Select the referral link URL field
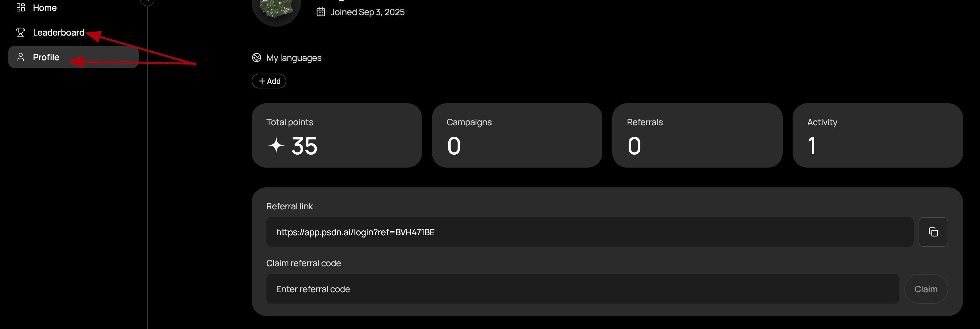The image size is (980, 329). click(x=590, y=232)
